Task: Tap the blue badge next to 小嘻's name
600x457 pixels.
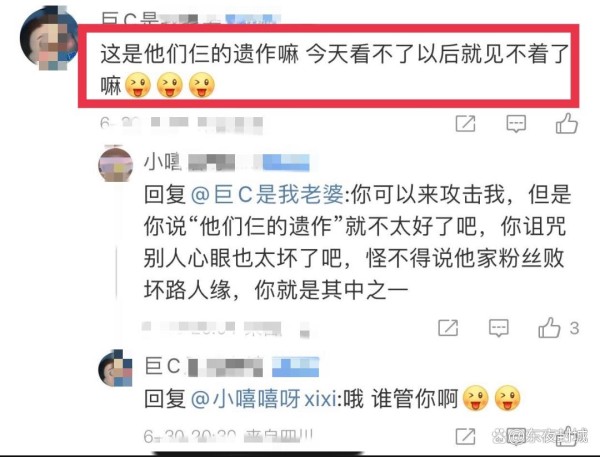Action: tap(285, 162)
